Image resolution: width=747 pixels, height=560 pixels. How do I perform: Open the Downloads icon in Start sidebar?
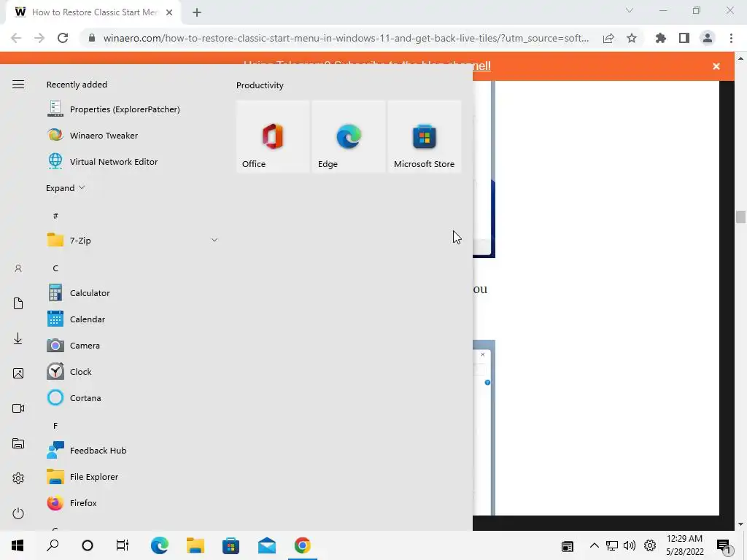click(18, 338)
